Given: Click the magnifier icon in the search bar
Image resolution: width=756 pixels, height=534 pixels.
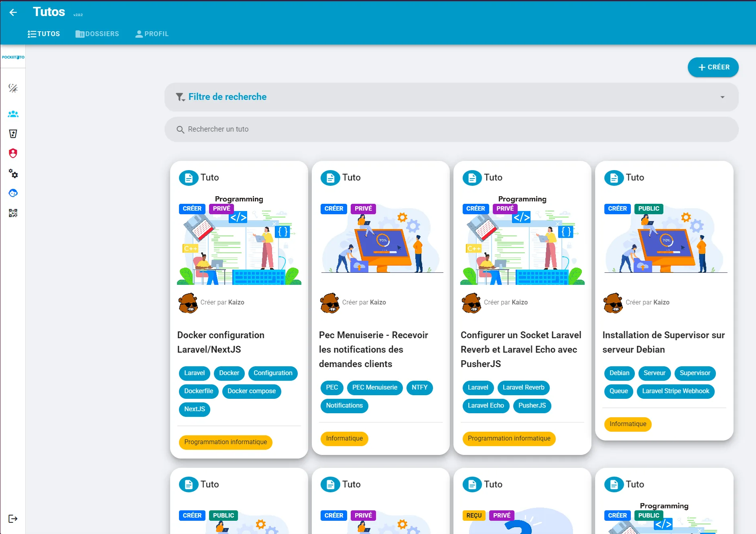Looking at the screenshot, I should [x=181, y=130].
